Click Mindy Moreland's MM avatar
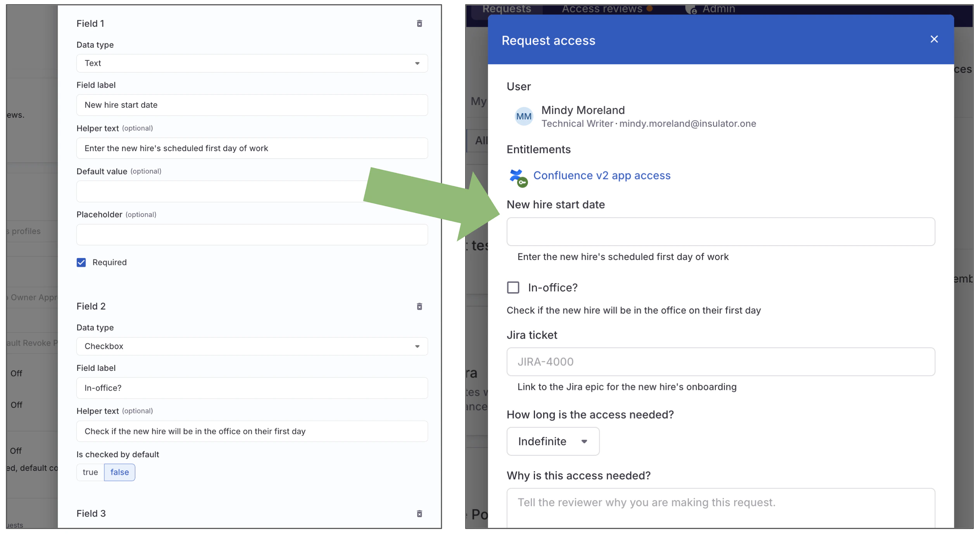 point(524,116)
